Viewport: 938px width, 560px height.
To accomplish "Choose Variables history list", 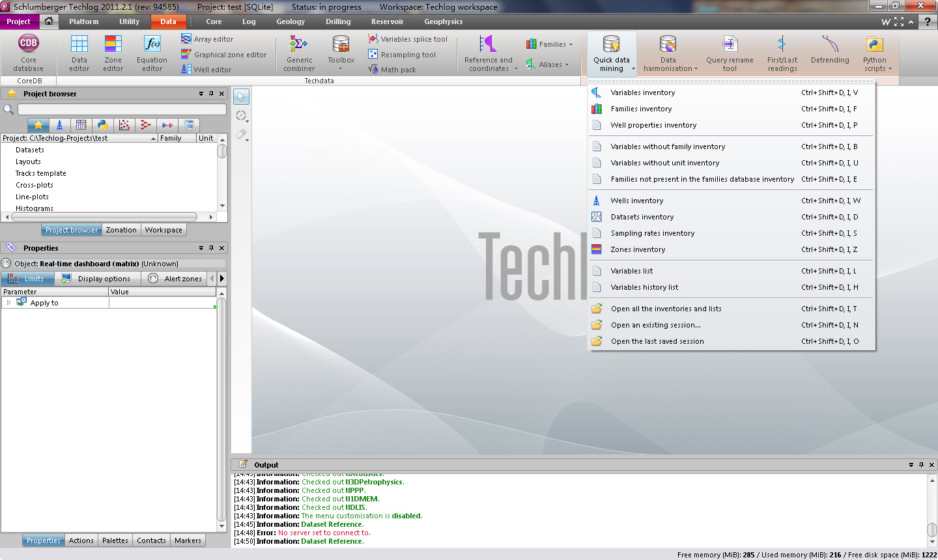I will [x=731, y=287].
